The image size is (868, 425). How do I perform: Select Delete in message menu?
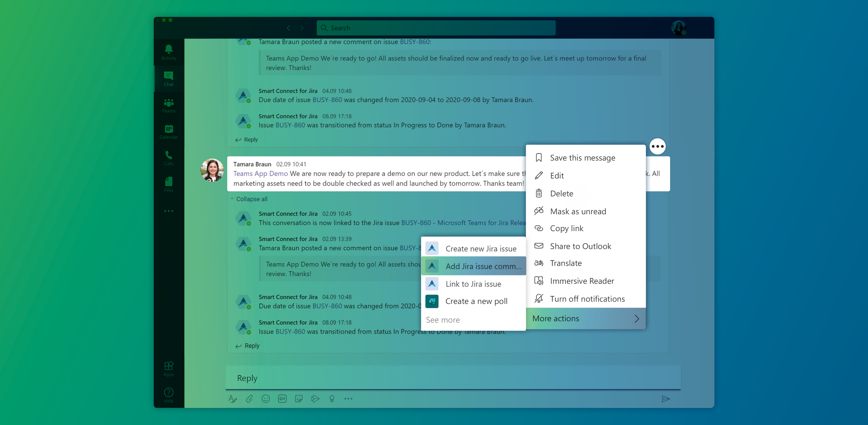point(586,193)
